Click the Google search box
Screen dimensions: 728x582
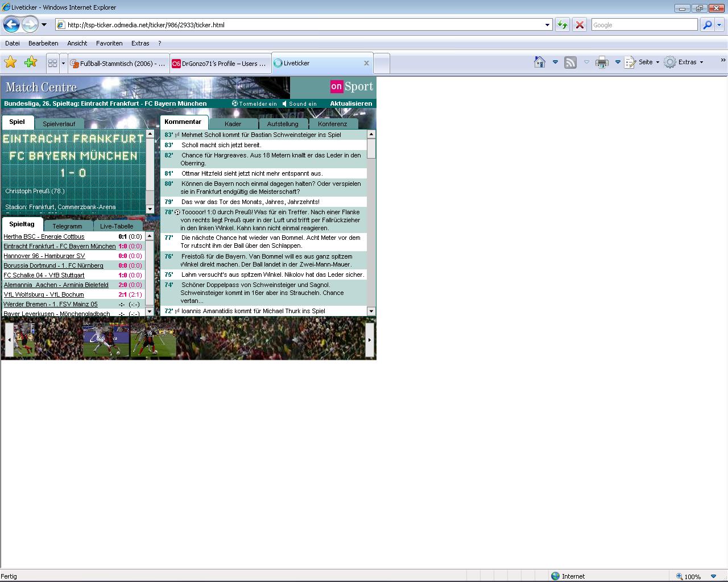click(644, 25)
